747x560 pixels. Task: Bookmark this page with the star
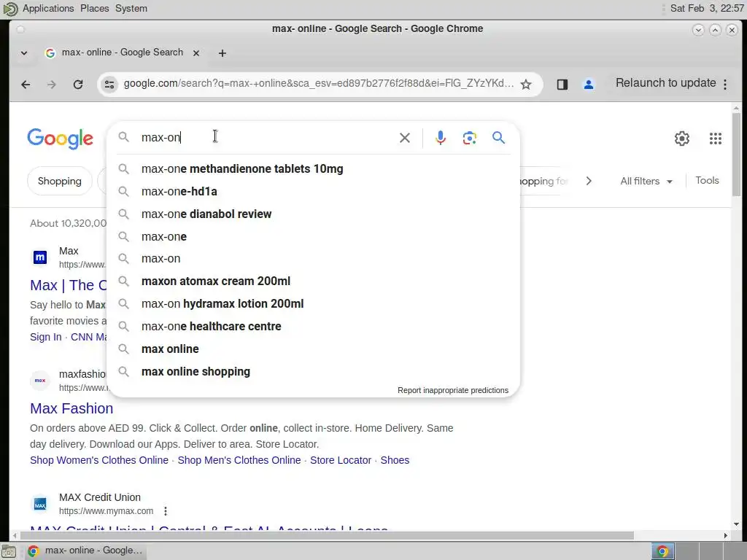point(526,85)
